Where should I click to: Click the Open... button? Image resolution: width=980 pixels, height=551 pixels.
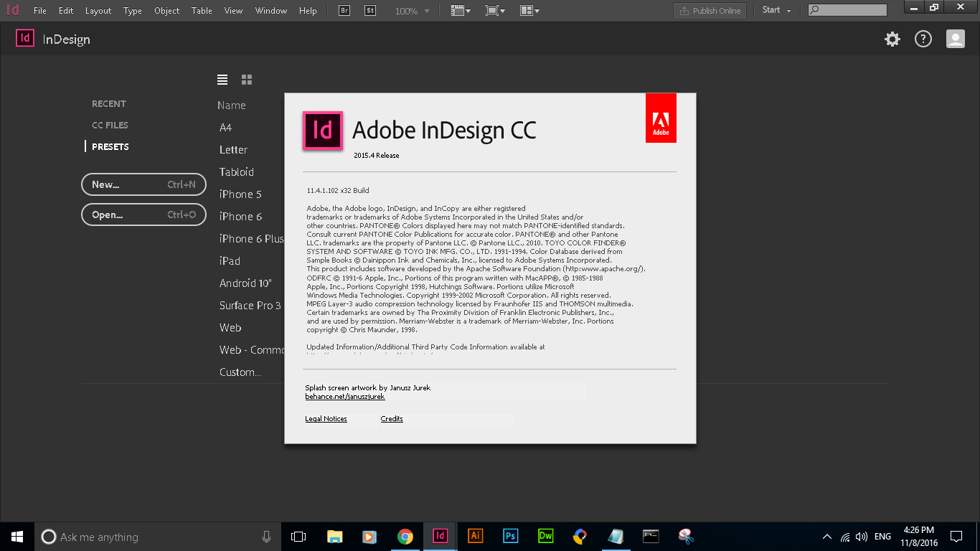click(143, 215)
